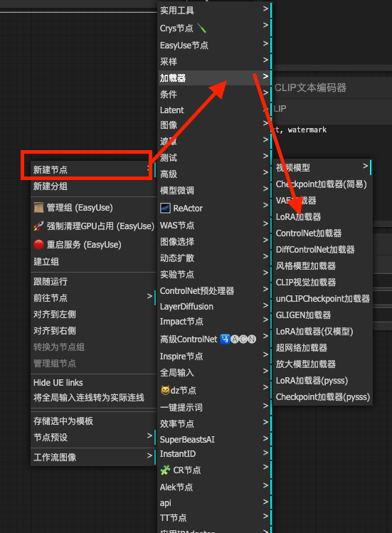Select 新建分组 menu item

click(93, 186)
